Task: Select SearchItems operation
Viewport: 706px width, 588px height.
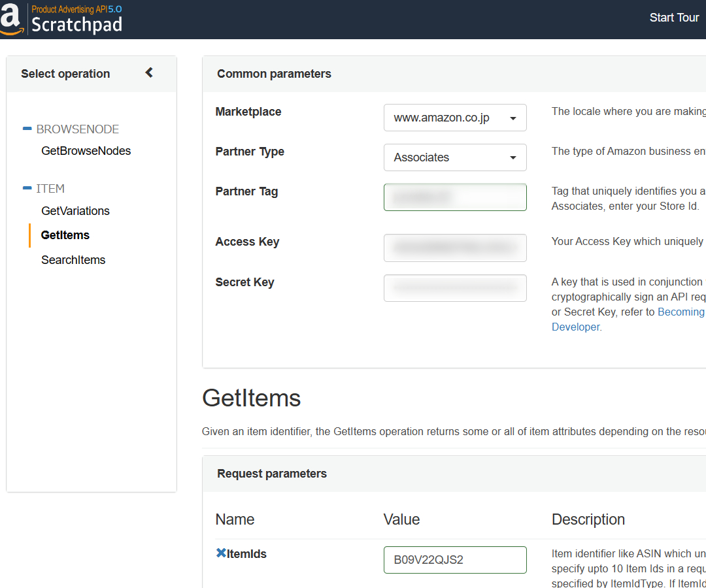Action: click(73, 260)
